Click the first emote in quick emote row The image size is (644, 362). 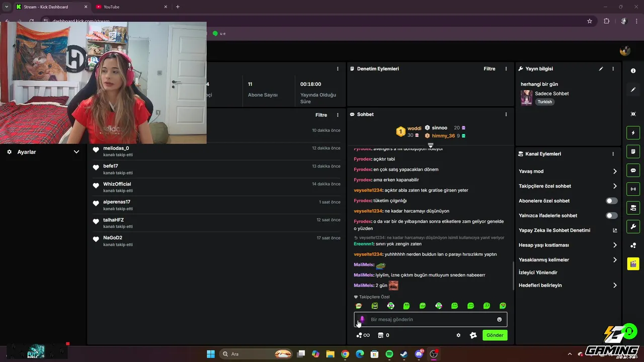(x=358, y=306)
